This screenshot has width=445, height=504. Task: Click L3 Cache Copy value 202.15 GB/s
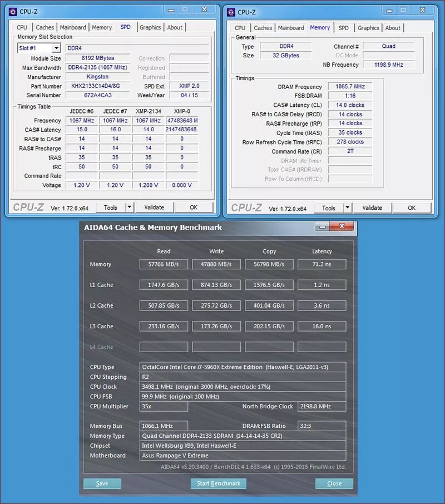point(269,326)
